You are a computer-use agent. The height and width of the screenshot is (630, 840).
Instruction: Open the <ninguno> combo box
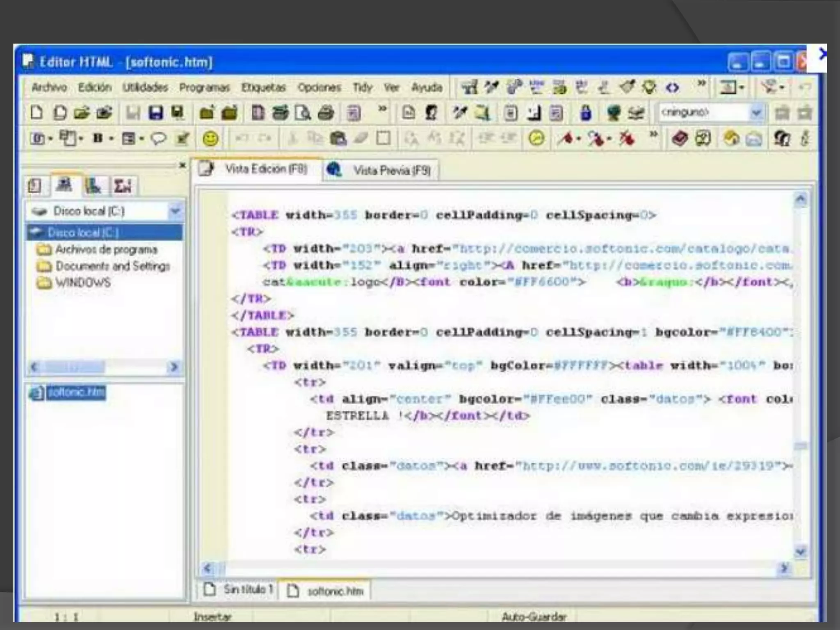click(756, 112)
